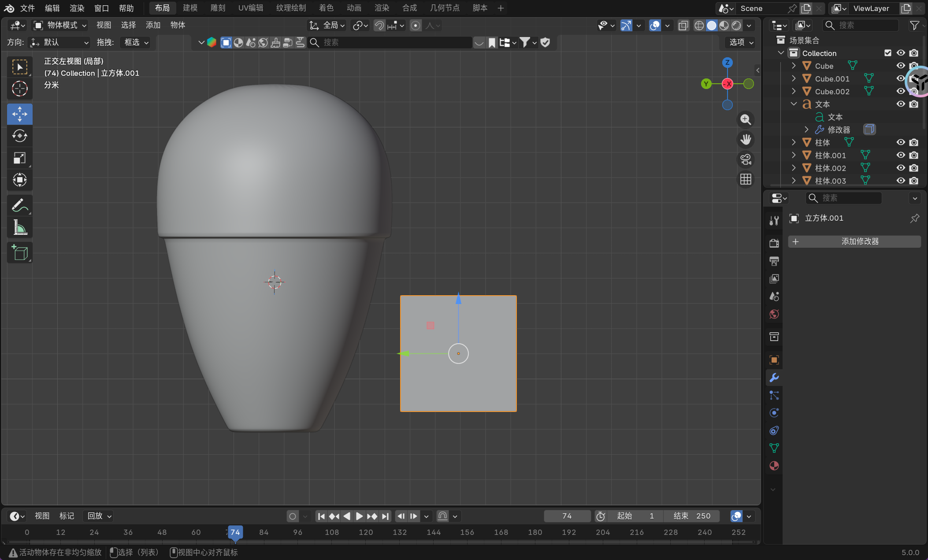Uncheck the Collection exclude checkbox
This screenshot has width=928, height=560.
[888, 53]
